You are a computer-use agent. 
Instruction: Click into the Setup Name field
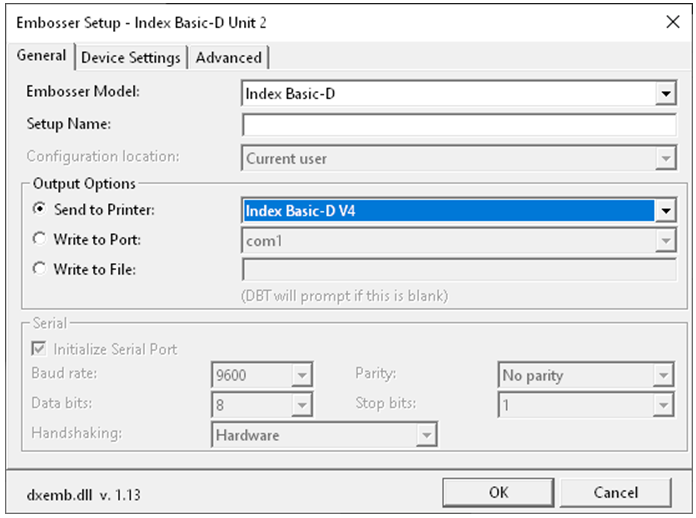pos(459,125)
